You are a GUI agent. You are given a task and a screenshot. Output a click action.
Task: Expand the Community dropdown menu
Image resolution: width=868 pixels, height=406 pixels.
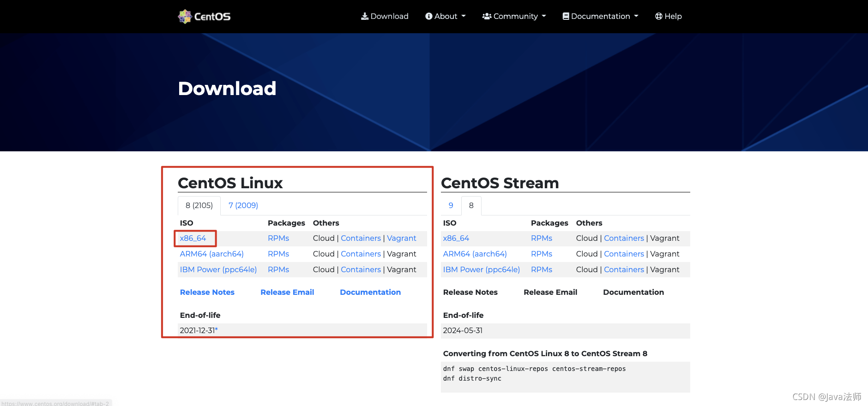tap(514, 16)
